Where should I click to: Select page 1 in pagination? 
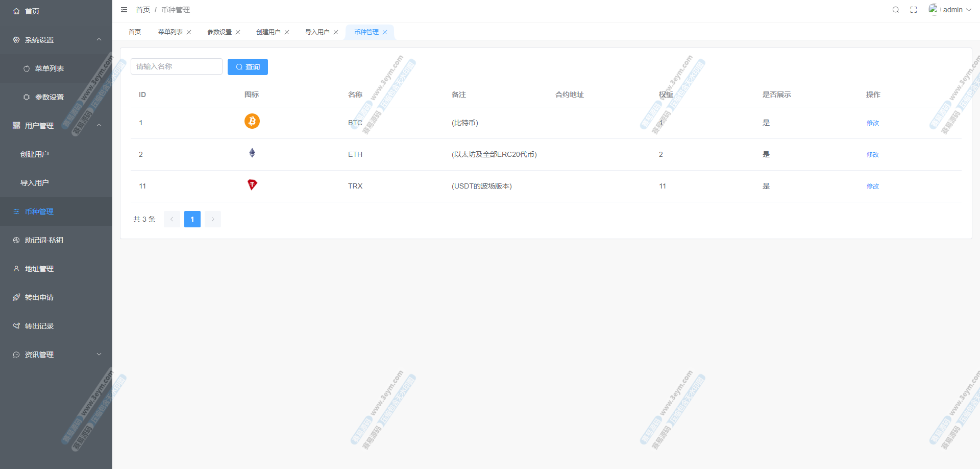point(192,219)
